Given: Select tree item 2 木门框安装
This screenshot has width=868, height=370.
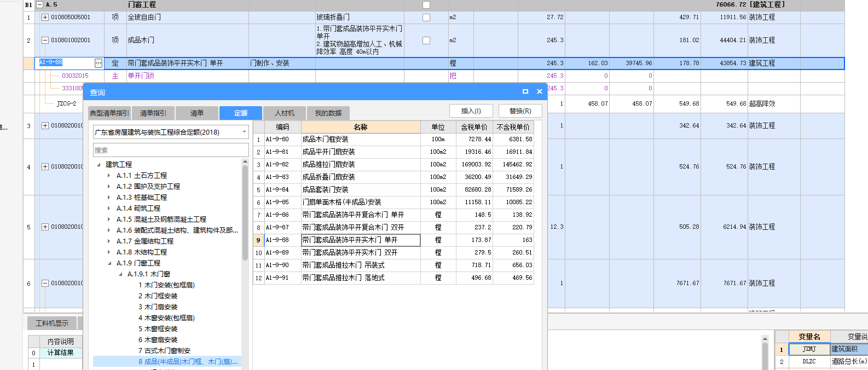Looking at the screenshot, I should click(x=158, y=296).
